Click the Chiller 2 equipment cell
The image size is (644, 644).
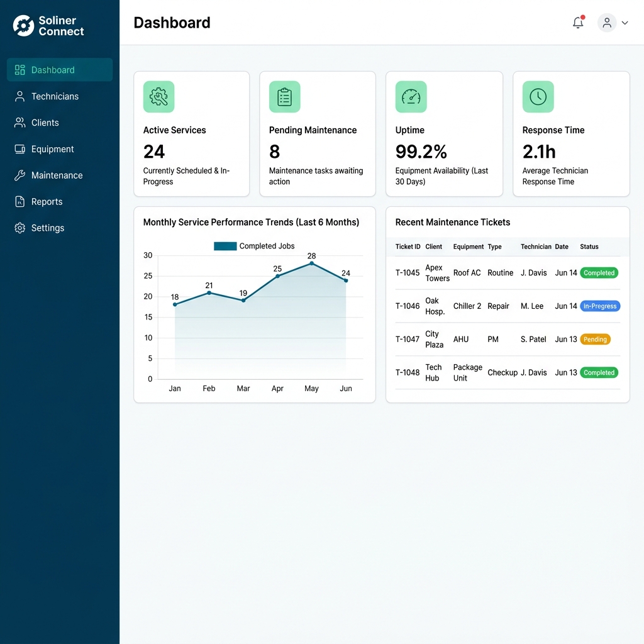[x=467, y=306]
